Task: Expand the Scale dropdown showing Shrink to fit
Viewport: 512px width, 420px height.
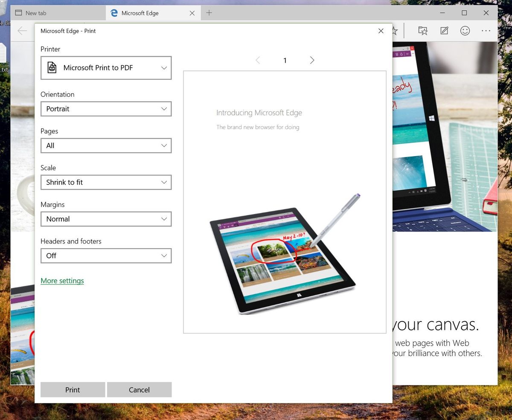Action: coord(106,182)
